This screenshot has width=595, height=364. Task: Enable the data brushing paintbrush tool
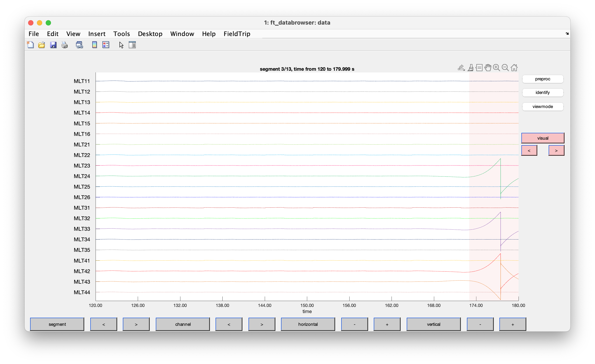[x=470, y=68]
